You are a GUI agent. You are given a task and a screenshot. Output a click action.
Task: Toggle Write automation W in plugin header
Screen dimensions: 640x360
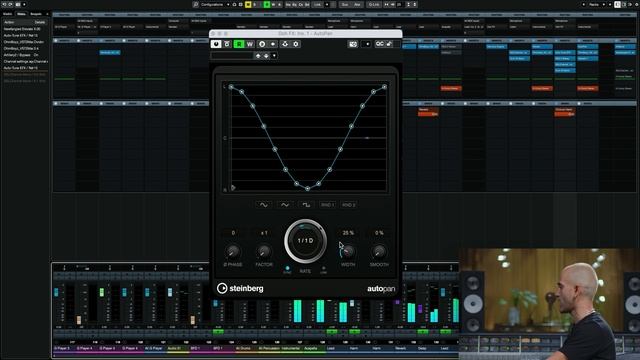tap(250, 44)
